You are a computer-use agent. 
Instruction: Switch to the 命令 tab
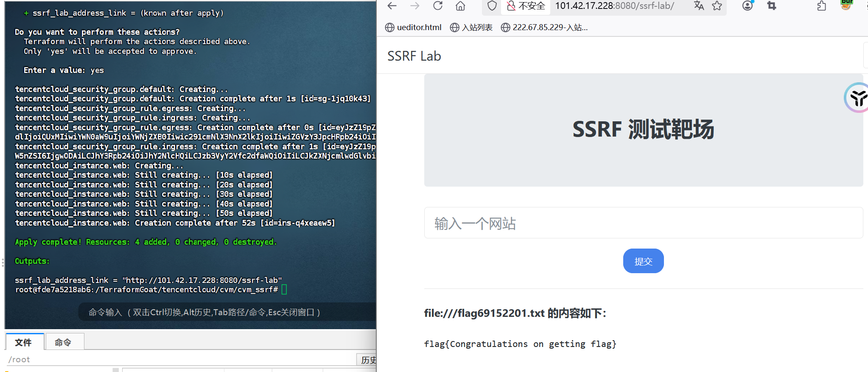point(63,342)
